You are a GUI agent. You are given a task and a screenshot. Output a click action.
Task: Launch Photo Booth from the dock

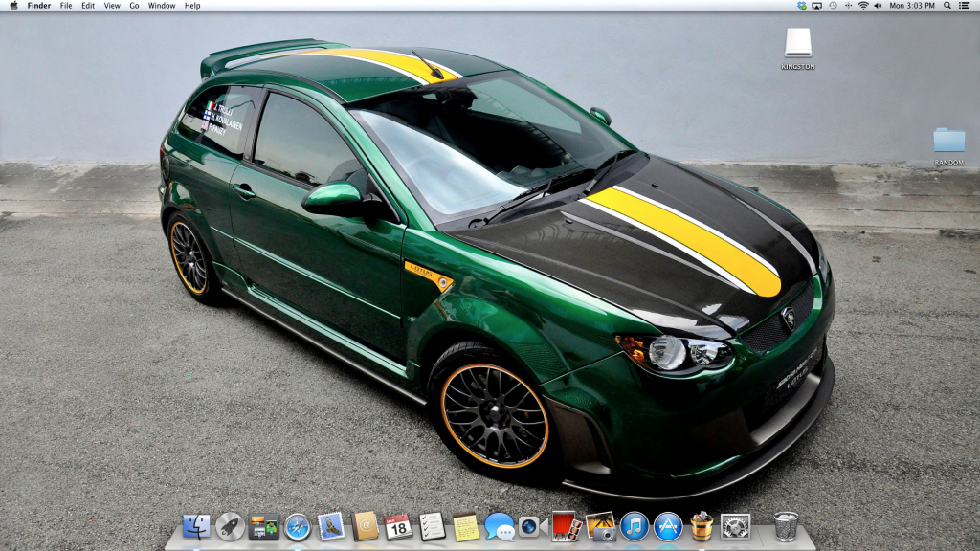click(566, 526)
